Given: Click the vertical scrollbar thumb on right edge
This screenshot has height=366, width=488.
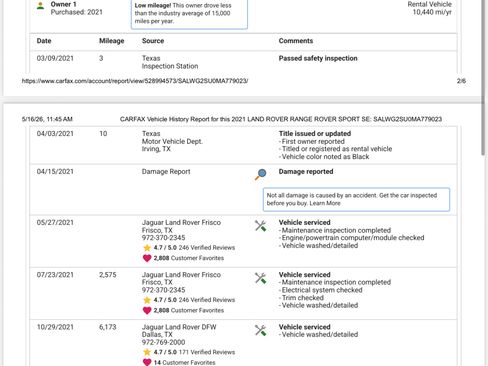Looking at the screenshot, I should [x=483, y=77].
